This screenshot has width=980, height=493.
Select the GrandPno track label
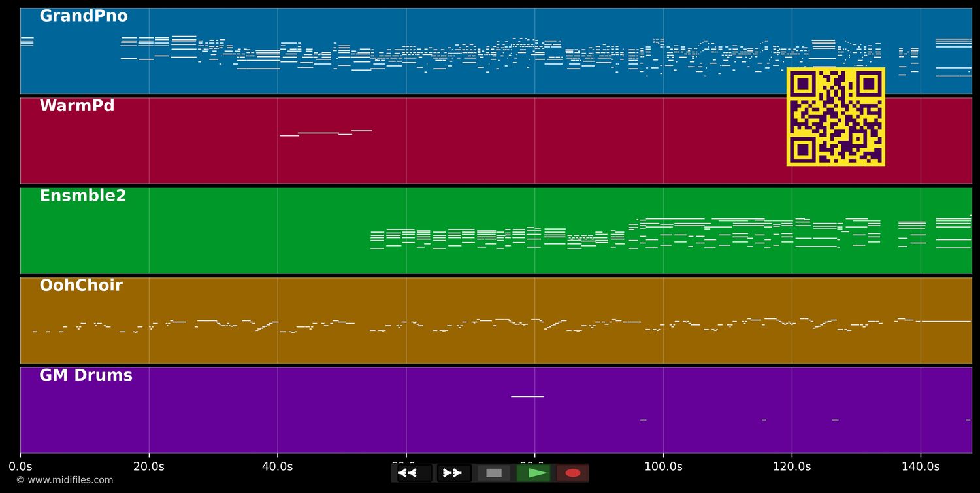pos(84,16)
